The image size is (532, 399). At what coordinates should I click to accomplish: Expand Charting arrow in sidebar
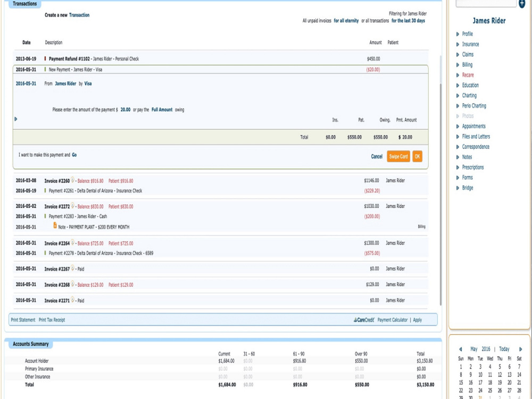(458, 96)
